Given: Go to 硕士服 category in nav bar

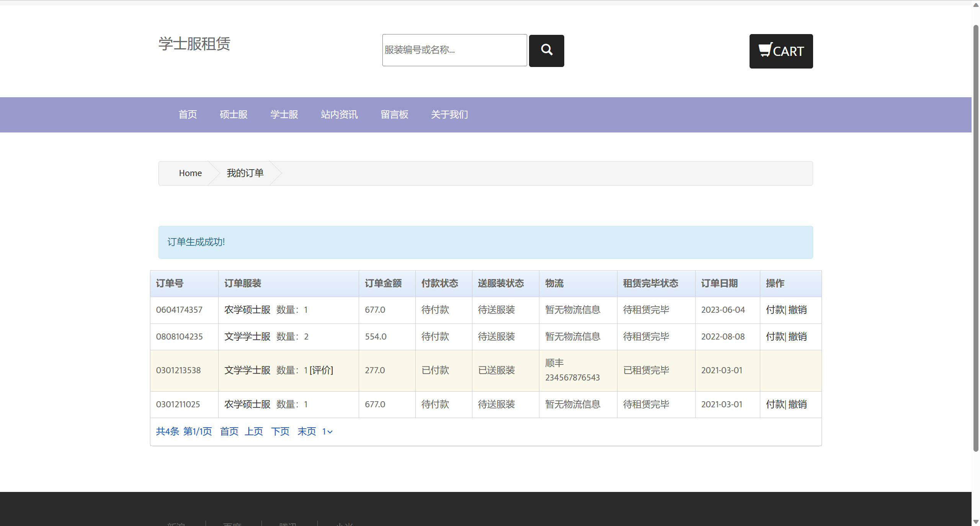Looking at the screenshot, I should tap(234, 114).
